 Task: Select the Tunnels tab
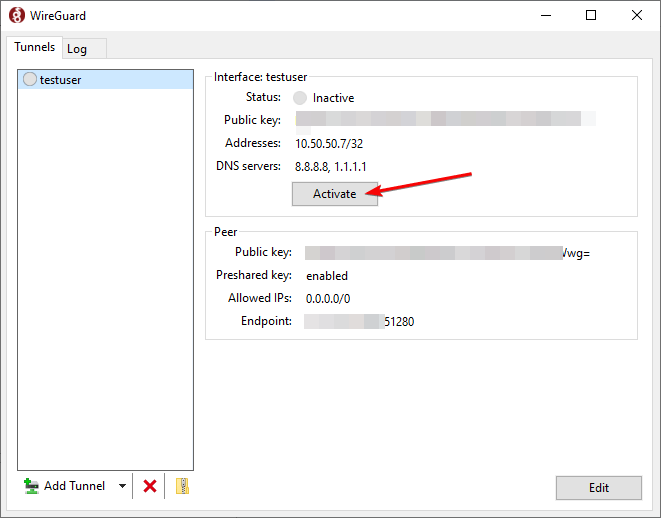(34, 48)
